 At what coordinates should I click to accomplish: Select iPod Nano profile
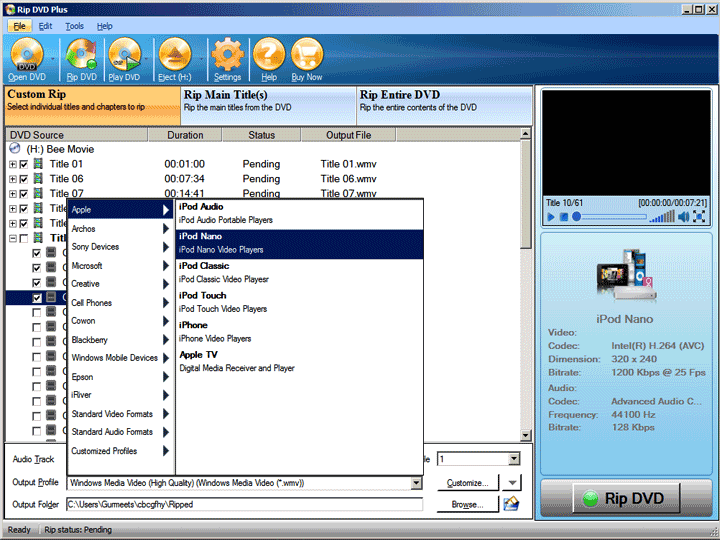point(299,244)
